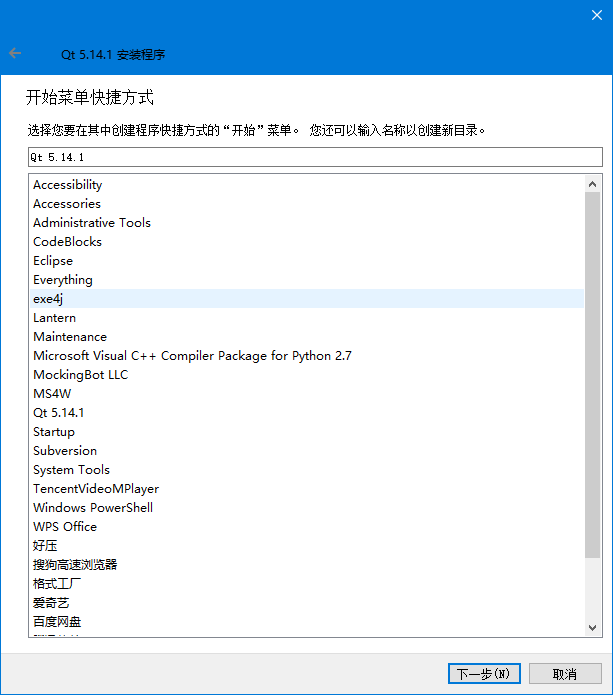Choose Windows PowerShell folder
Screen dimensions: 613x695
click(x=307, y=508)
